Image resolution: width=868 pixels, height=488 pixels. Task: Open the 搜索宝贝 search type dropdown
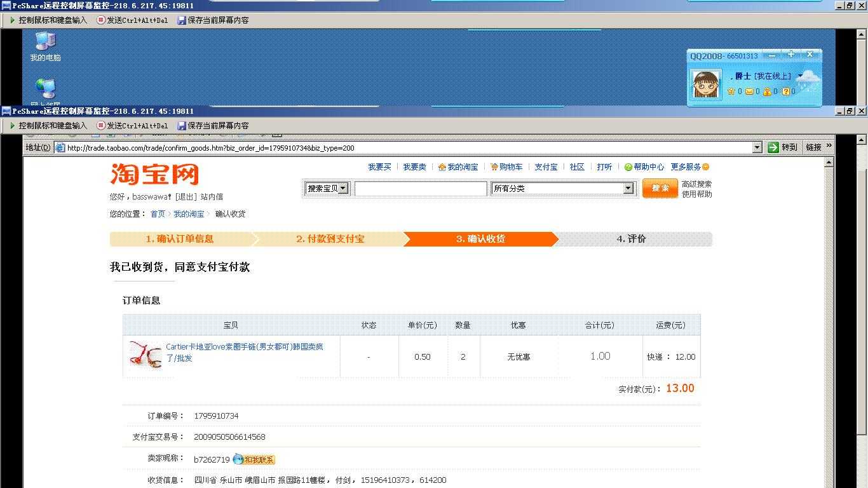327,188
